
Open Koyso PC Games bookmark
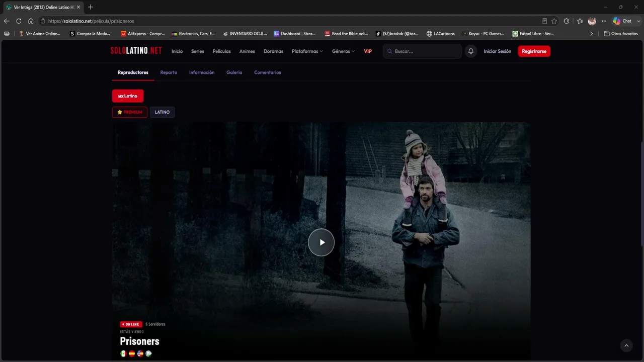click(x=483, y=34)
